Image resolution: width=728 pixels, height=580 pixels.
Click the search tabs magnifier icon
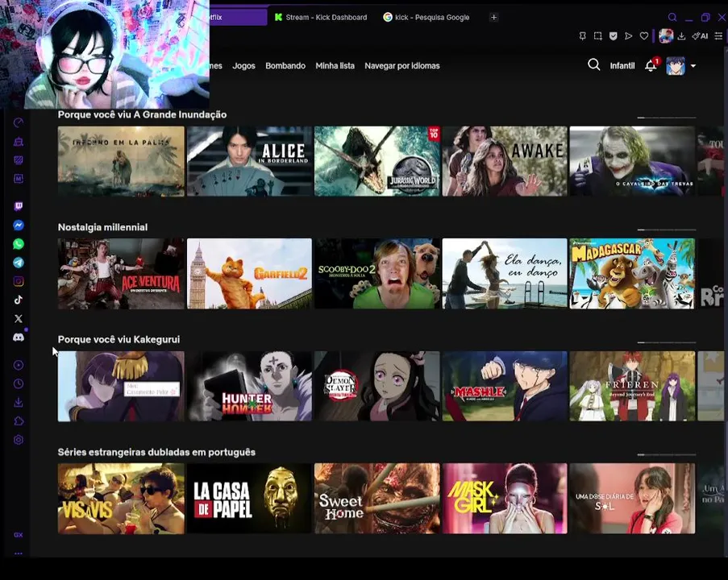pyautogui.click(x=672, y=17)
